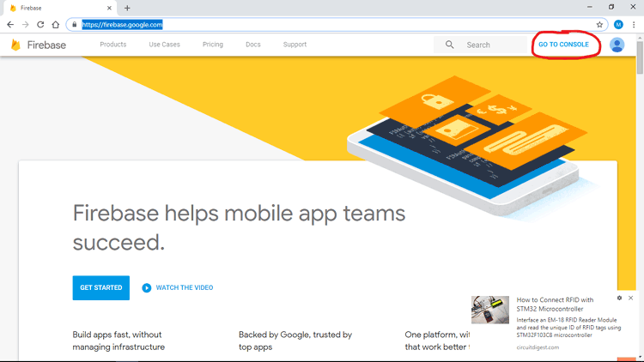This screenshot has height=362, width=644.
Task: Bookmark this page with star icon
Action: tap(599, 25)
